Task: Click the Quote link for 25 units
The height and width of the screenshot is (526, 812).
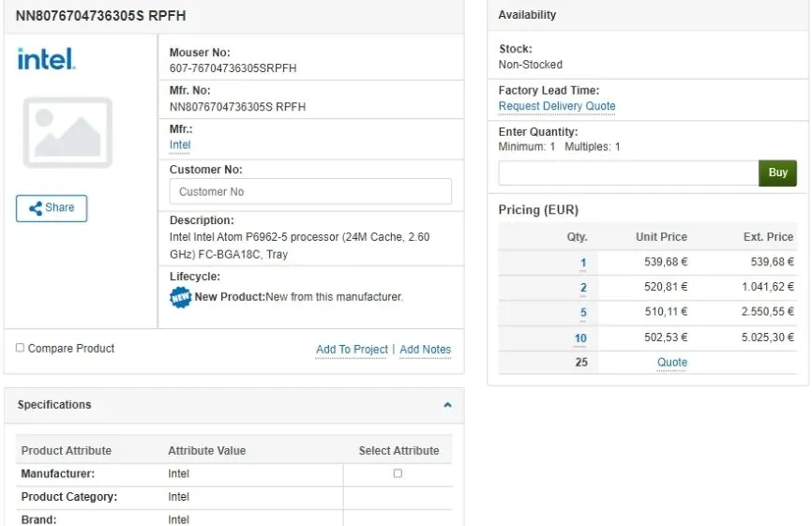Action: pos(672,363)
